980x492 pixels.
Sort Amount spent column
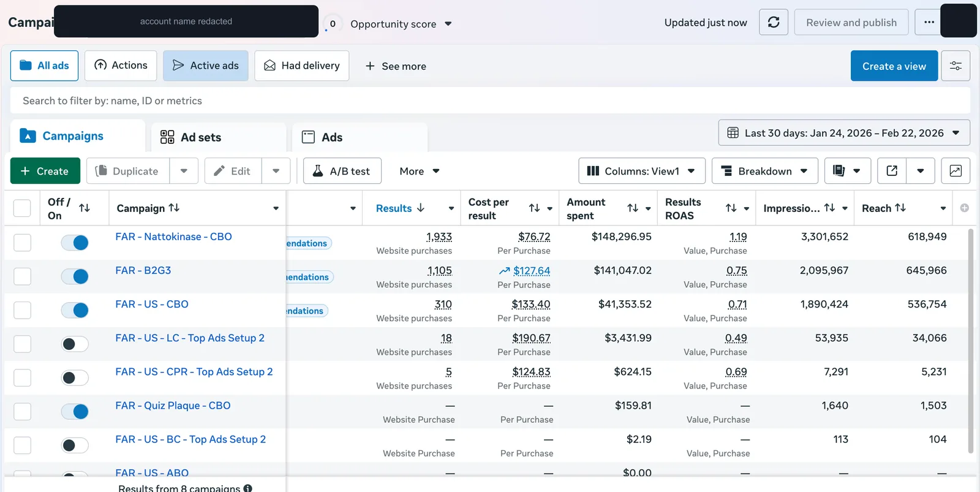click(x=633, y=208)
